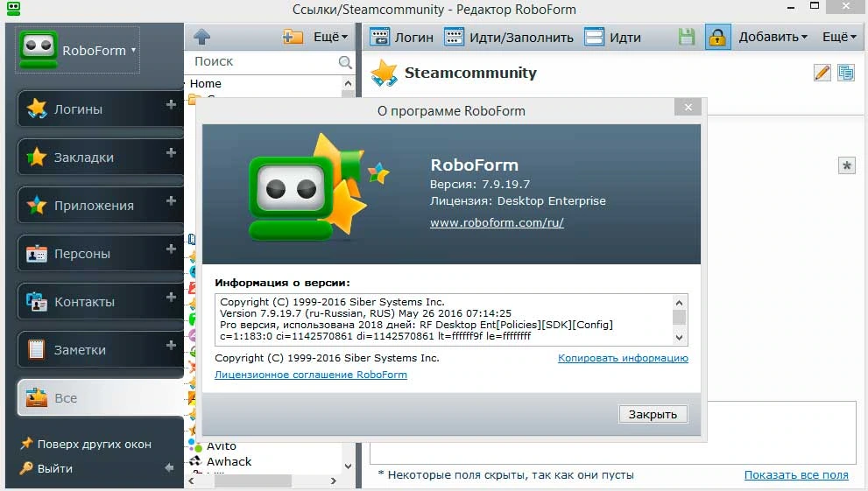Open Ещё menu in file list toolbar

(x=330, y=37)
